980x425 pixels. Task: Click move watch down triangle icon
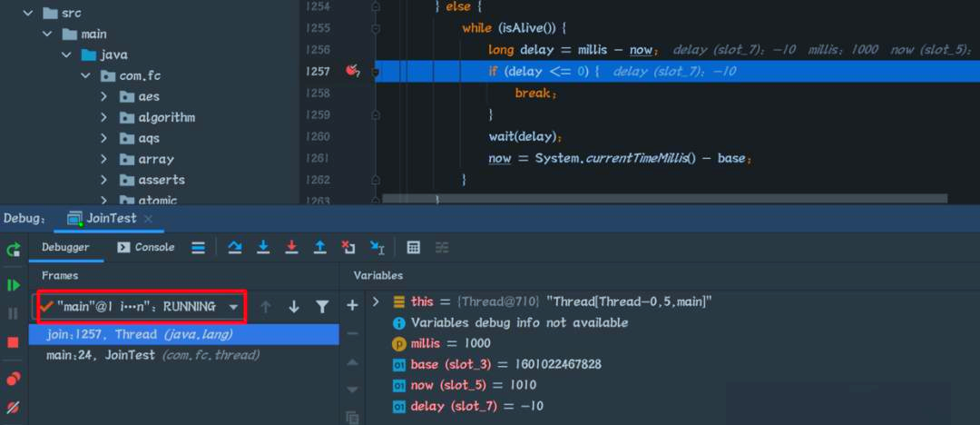pos(352,390)
